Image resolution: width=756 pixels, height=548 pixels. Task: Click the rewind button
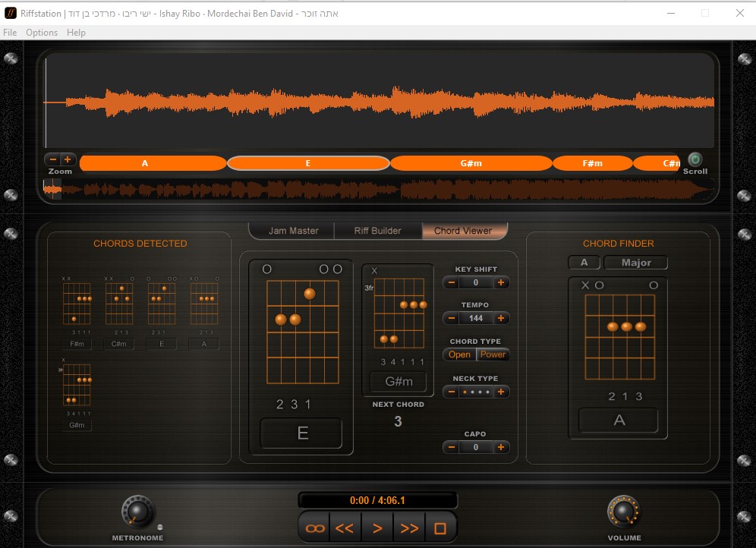345,528
